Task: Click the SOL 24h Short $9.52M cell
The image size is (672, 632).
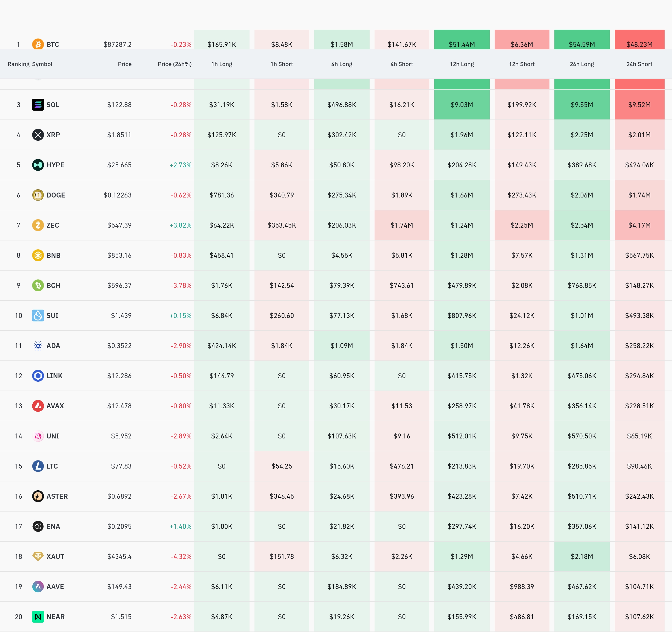Action: [639, 105]
